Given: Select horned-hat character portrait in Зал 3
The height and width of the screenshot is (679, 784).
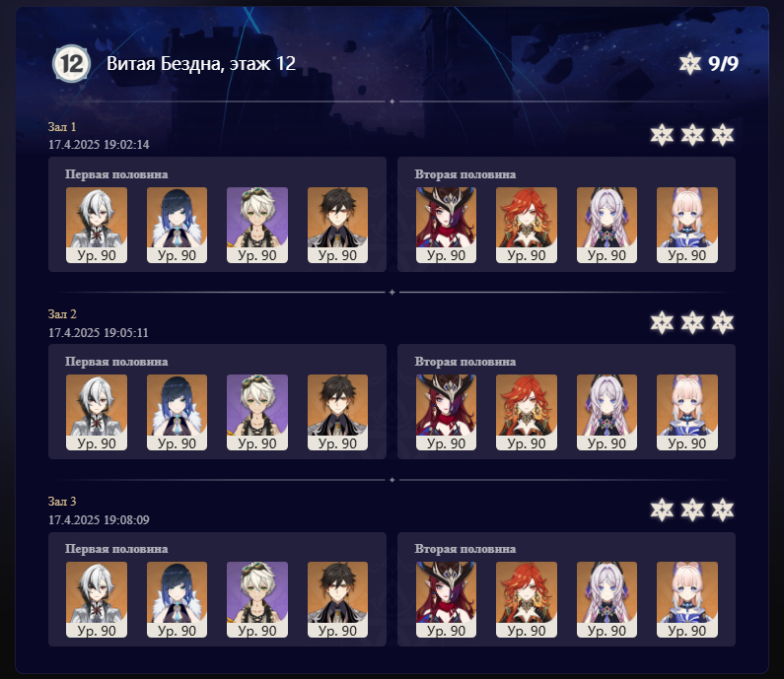Looking at the screenshot, I should [x=446, y=599].
